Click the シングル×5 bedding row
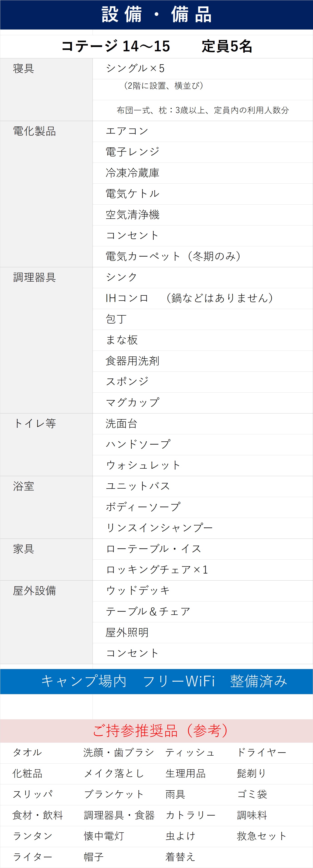313x868 pixels. click(135, 68)
